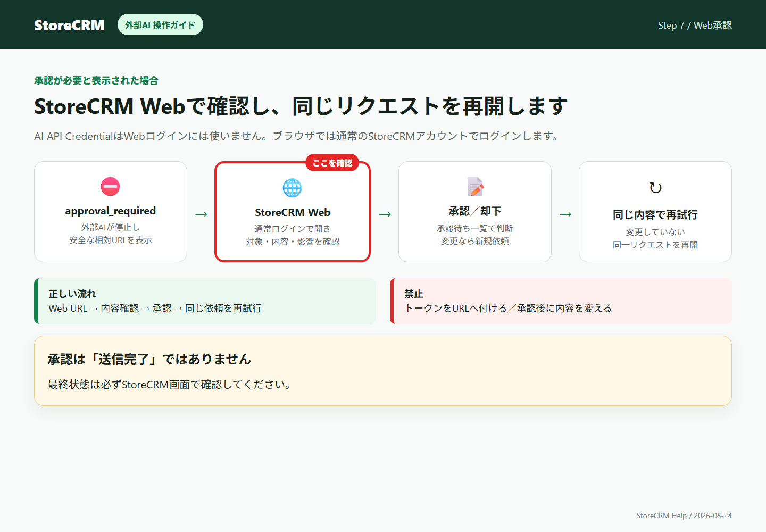Click the red no-entry icon above approval_required
The height and width of the screenshot is (532, 766).
(x=111, y=187)
